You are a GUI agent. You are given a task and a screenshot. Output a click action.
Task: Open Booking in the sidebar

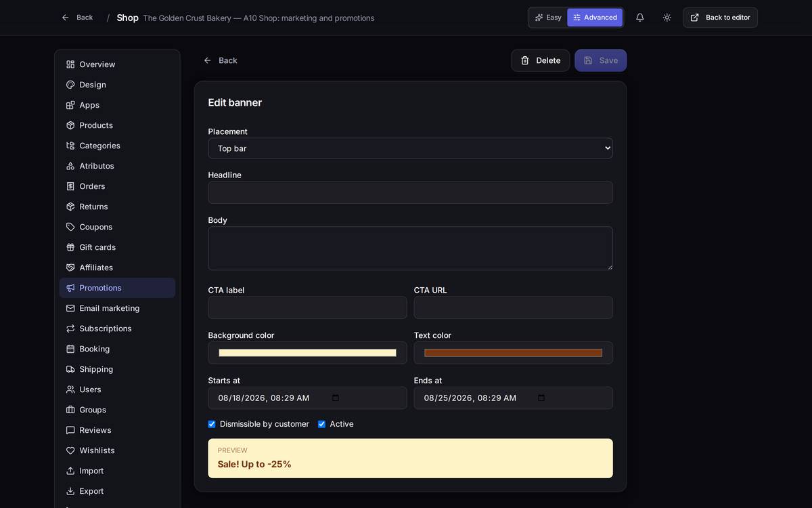(x=117, y=349)
